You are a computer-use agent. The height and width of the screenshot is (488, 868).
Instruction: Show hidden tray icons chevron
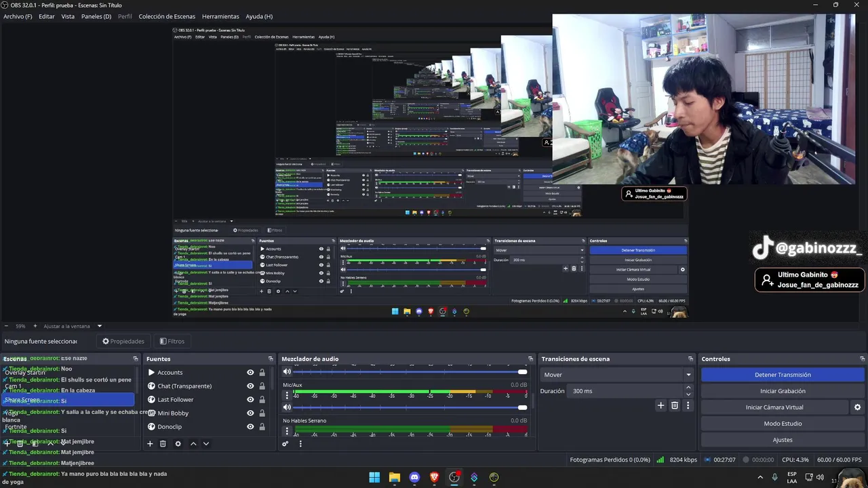(760, 477)
